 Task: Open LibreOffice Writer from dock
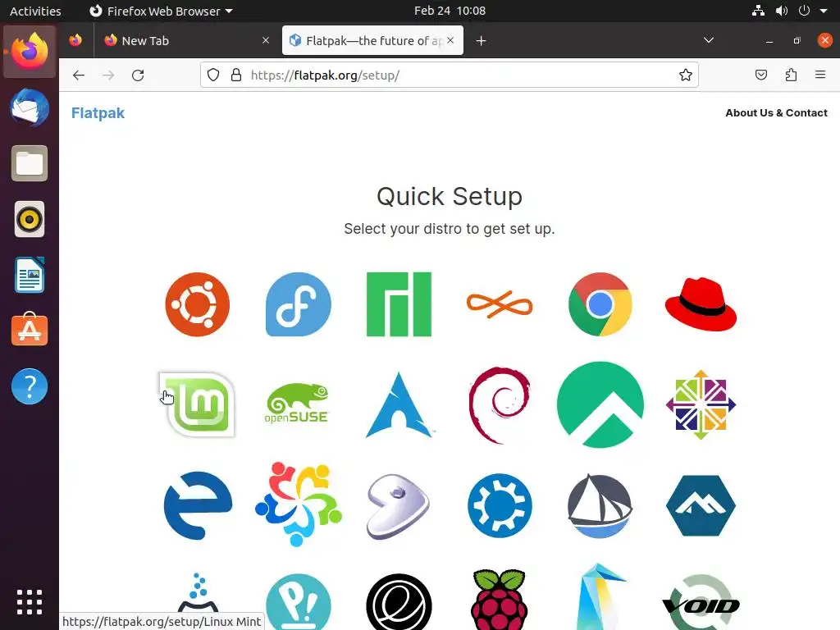(30, 275)
